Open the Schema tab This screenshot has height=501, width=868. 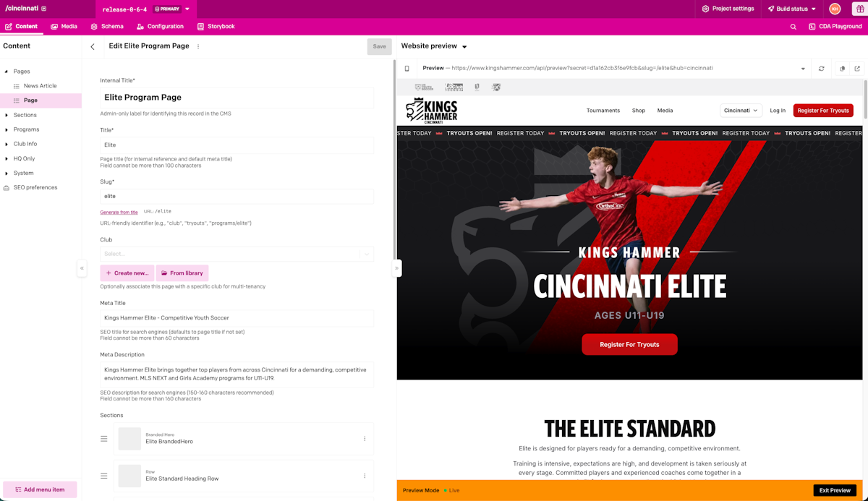(107, 27)
